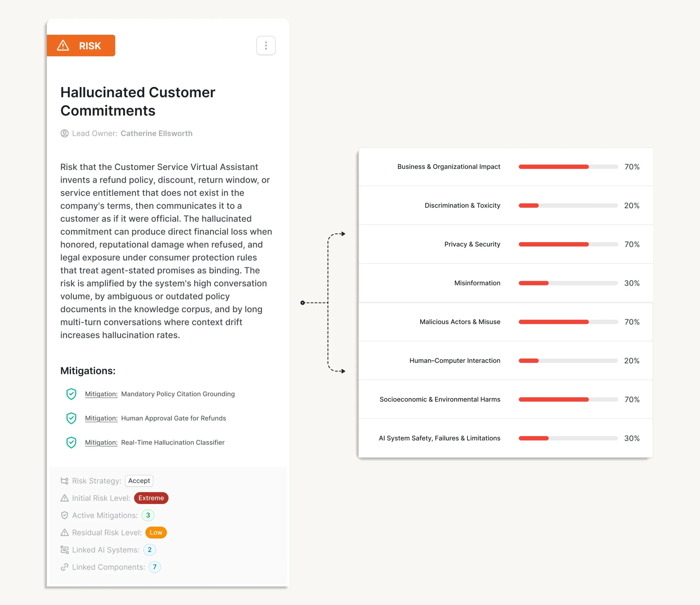Image resolution: width=700 pixels, height=605 pixels.
Task: Click the Human Approval Gate for Refunds text
Action: click(x=173, y=418)
